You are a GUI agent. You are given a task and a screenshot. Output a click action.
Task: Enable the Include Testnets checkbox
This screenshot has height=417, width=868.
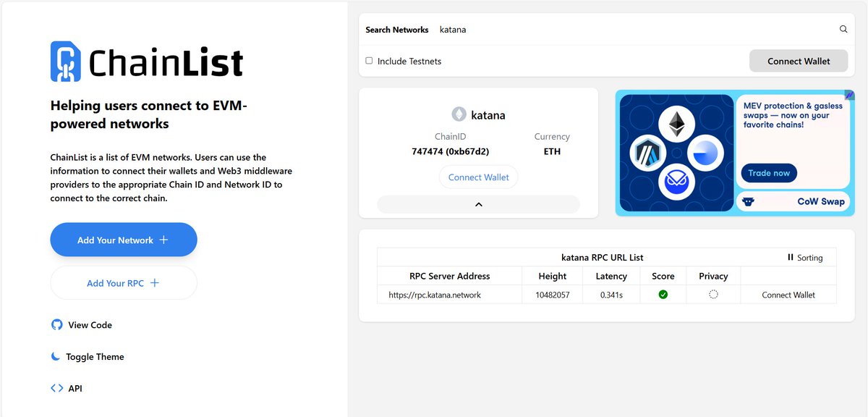[369, 61]
